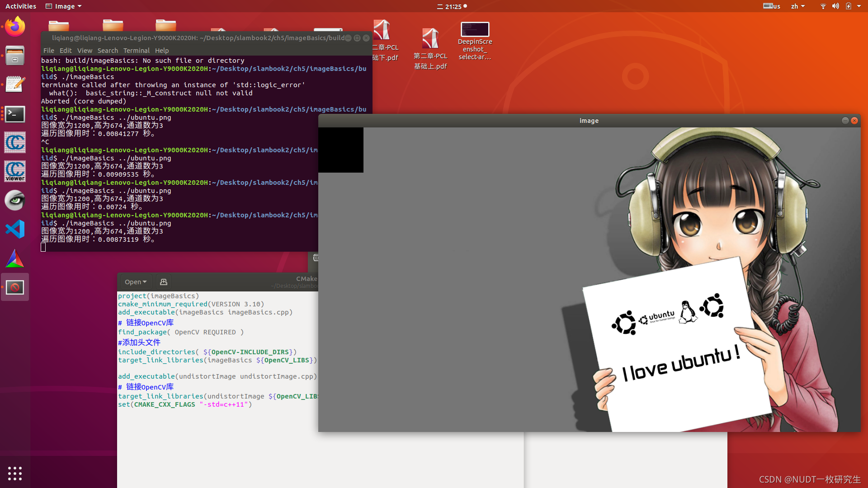The width and height of the screenshot is (868, 488).
Task: Open the volume indicator in top bar
Action: pos(835,6)
